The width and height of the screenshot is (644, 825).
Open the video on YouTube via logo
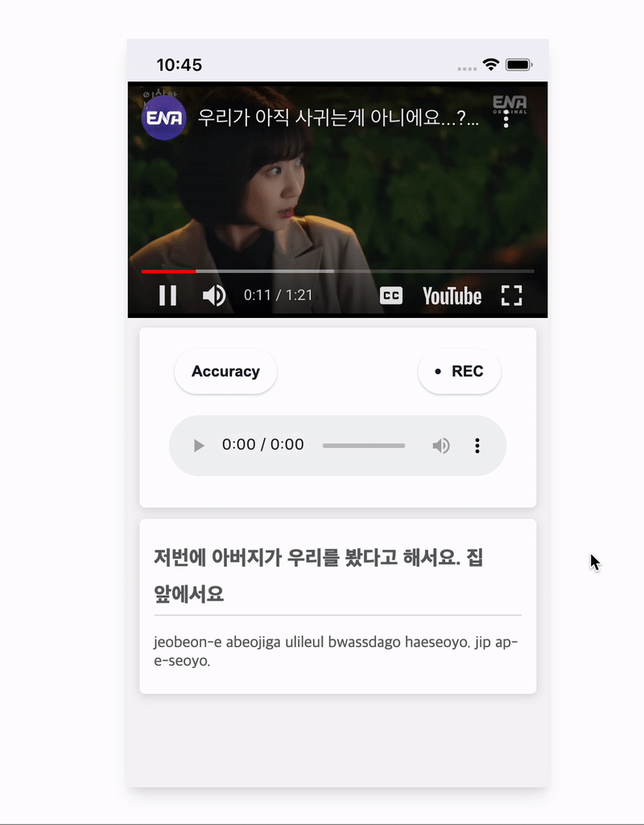tap(452, 295)
